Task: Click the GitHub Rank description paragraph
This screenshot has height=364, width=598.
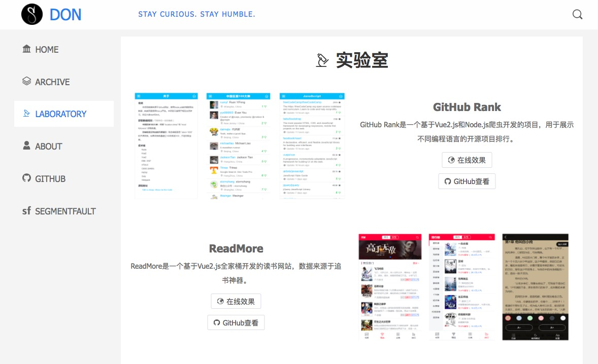Action: pos(467,132)
